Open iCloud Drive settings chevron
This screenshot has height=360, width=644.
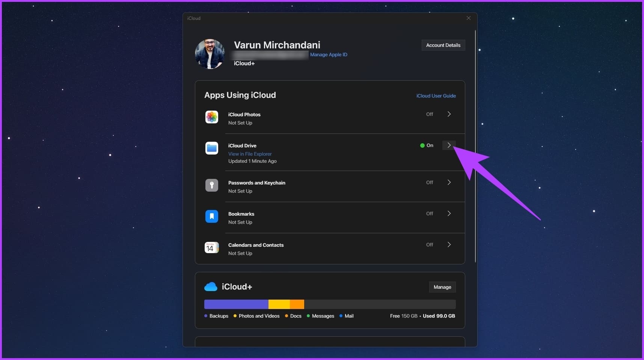(x=449, y=145)
